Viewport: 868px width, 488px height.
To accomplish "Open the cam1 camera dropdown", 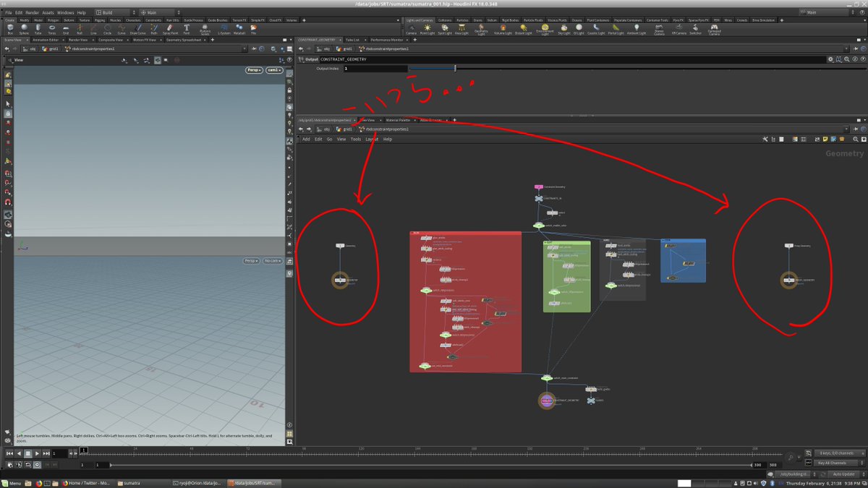I will pyautogui.click(x=273, y=70).
